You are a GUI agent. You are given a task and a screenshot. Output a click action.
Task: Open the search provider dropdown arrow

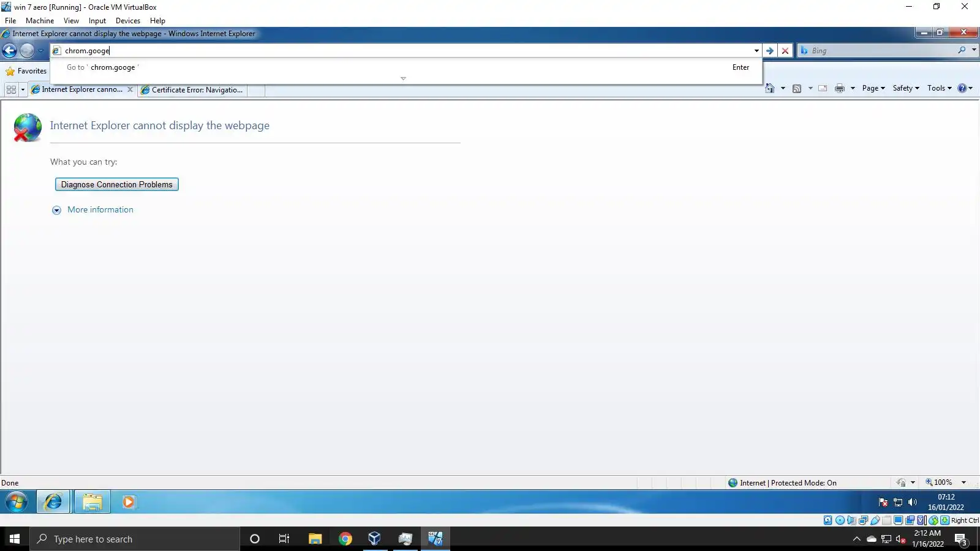[974, 50]
